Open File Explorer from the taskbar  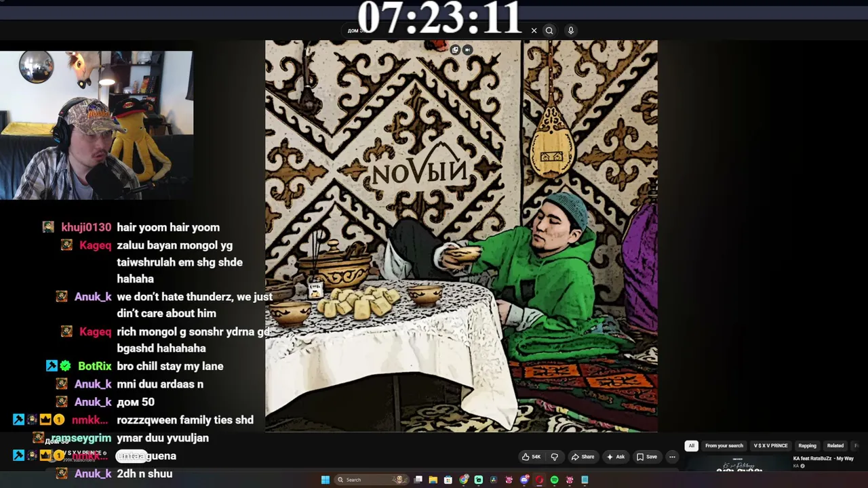(x=433, y=480)
